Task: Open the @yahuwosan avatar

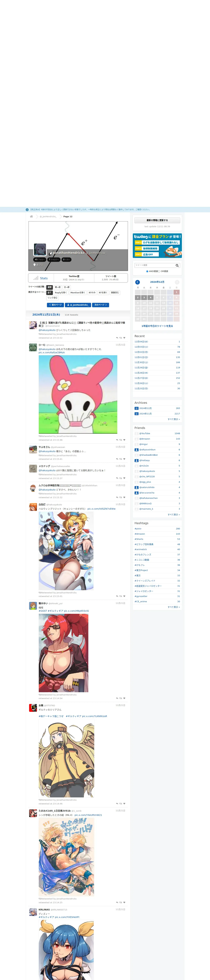Action: [x=33, y=450]
